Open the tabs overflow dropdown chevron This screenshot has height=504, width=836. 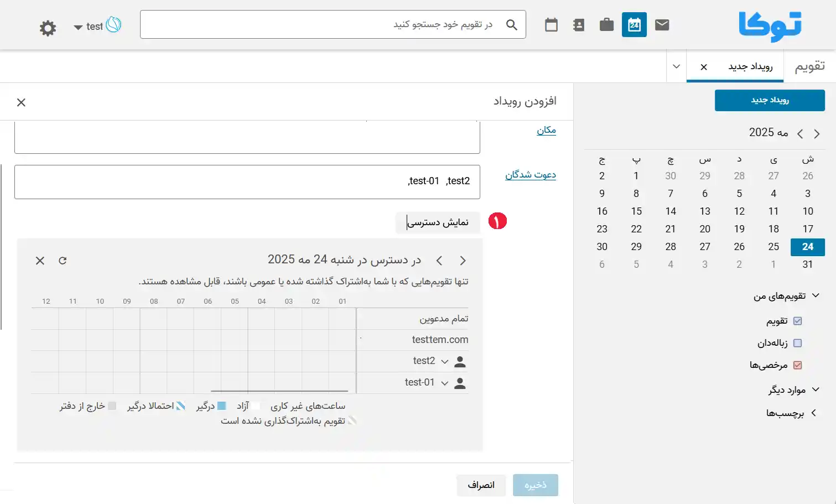[x=676, y=66]
